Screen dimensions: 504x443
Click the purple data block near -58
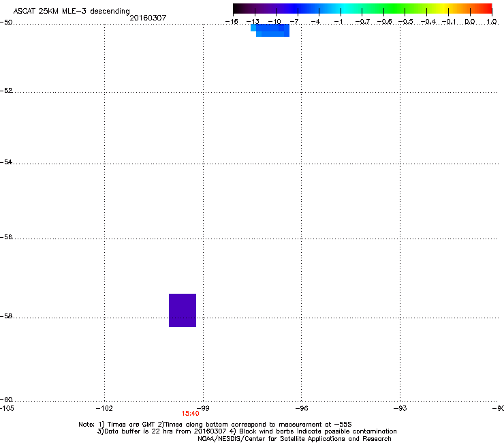[183, 310]
